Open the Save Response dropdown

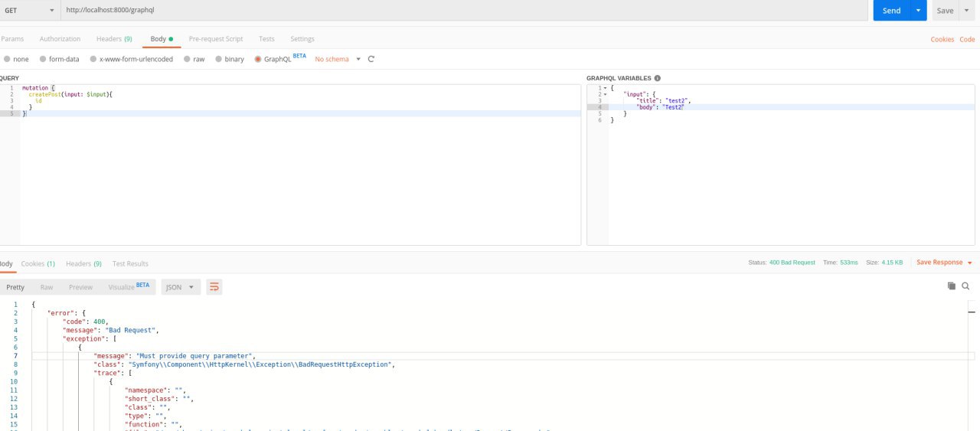[x=944, y=263]
